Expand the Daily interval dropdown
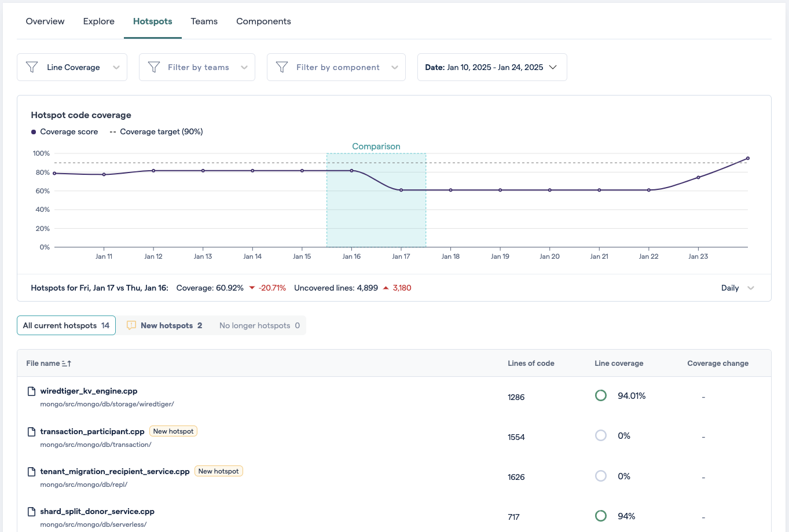The width and height of the screenshot is (789, 532). [737, 288]
